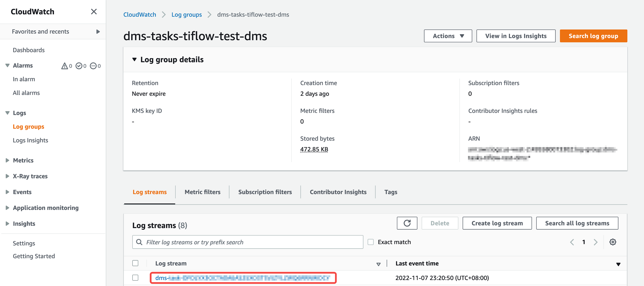
Task: Open the dms- log stream link
Action: 243,278
